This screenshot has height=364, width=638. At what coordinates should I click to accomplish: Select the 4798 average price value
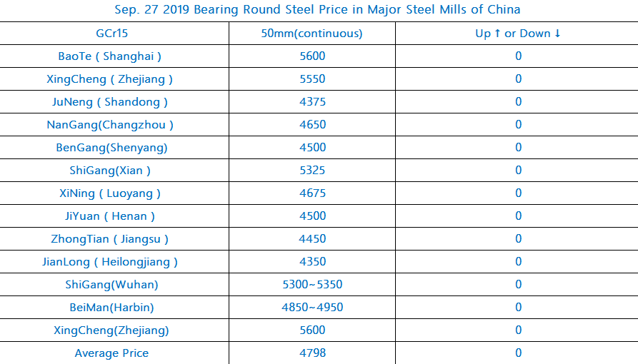click(x=312, y=353)
